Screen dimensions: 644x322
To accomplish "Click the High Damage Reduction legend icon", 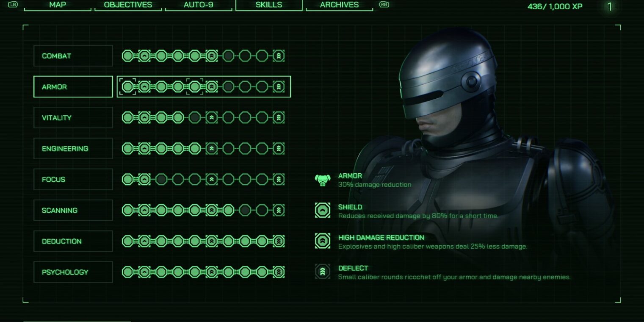I will [323, 241].
